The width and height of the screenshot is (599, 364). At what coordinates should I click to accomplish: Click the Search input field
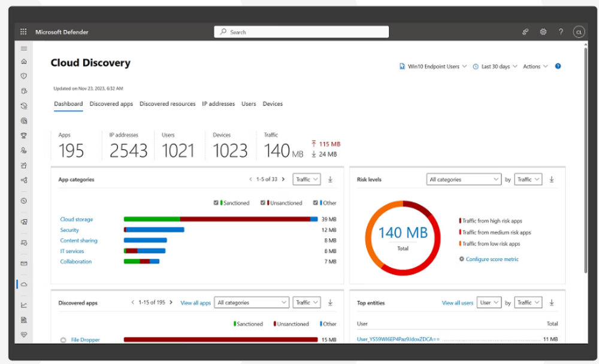click(301, 32)
